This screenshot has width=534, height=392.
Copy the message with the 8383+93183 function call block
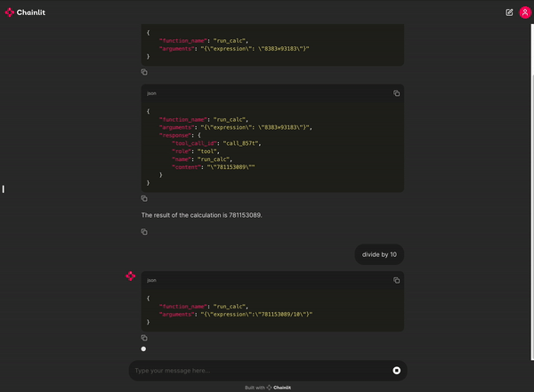point(144,72)
